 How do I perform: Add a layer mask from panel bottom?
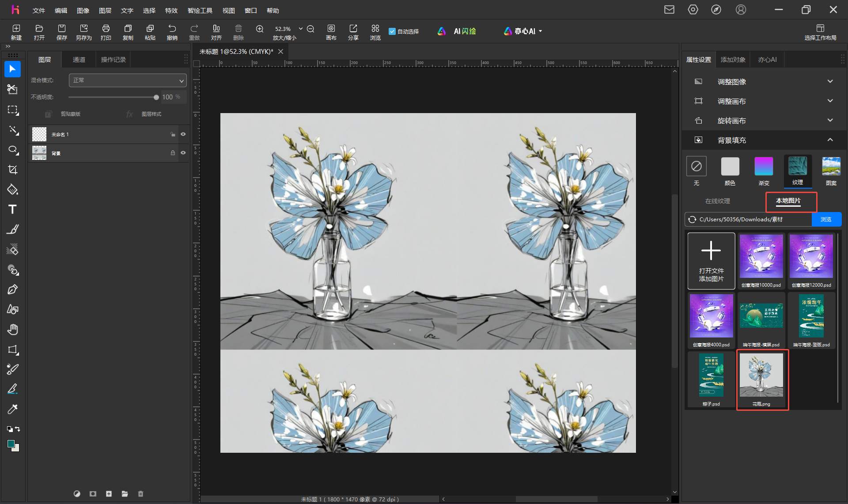point(93,494)
